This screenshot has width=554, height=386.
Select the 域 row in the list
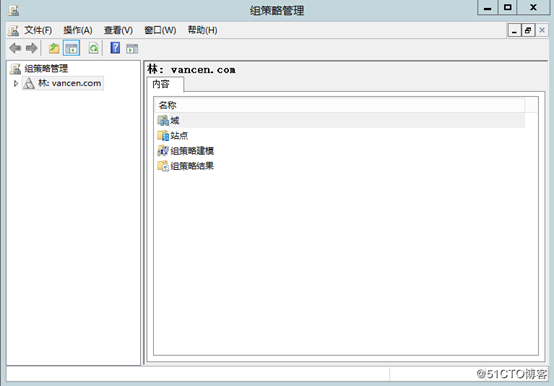(340, 120)
